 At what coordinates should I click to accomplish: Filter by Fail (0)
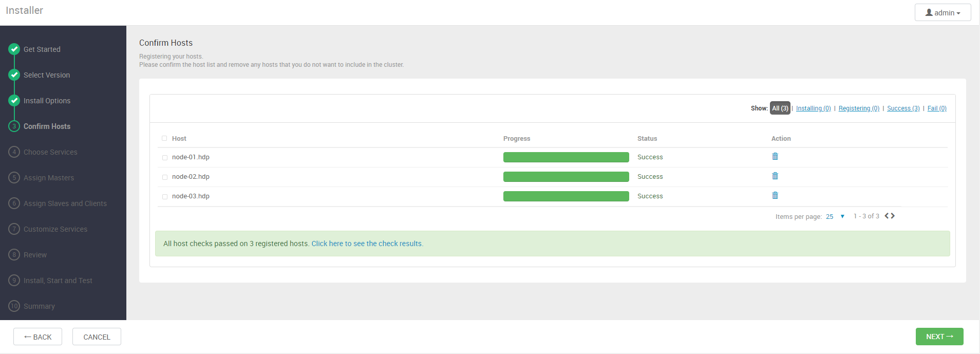click(x=937, y=108)
